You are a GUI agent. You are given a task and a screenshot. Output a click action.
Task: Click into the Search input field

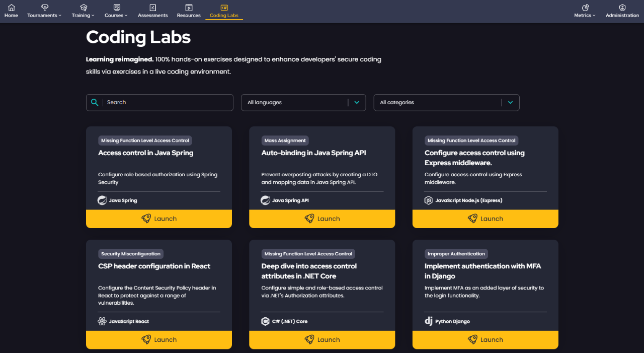coord(168,103)
